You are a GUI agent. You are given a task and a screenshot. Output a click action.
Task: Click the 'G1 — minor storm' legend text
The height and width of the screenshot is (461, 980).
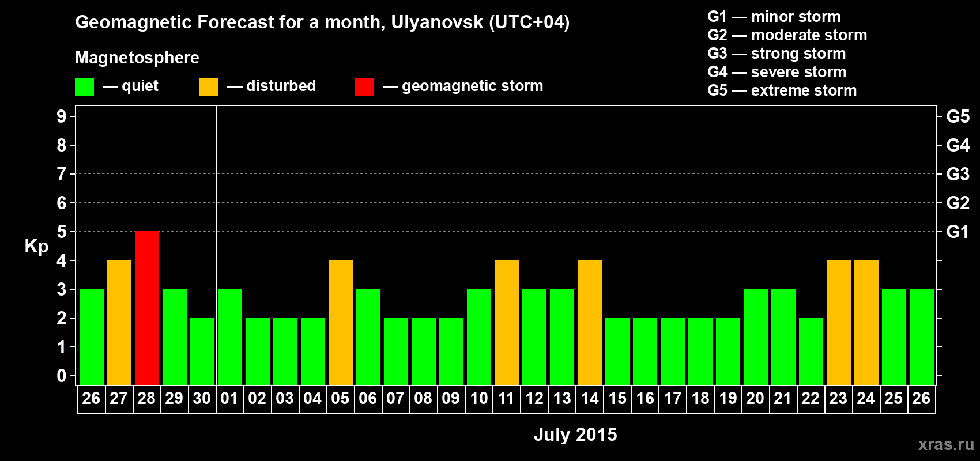[x=774, y=17]
